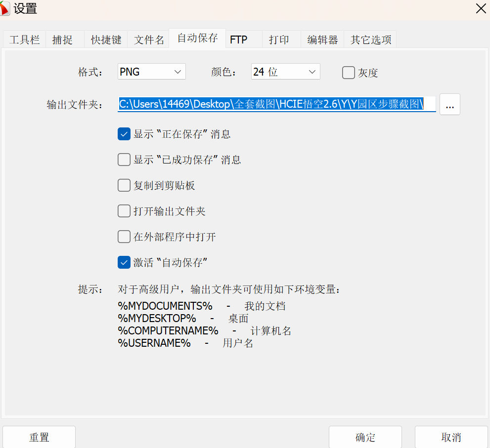The width and height of the screenshot is (490, 448).
Task: Click the 格式 label
Action: tap(90, 72)
